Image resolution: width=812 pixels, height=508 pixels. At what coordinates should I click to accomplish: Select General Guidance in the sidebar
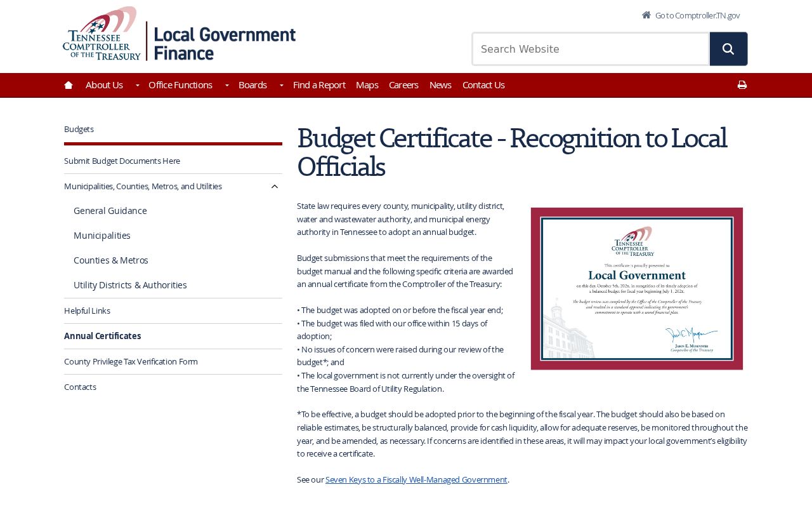click(110, 211)
